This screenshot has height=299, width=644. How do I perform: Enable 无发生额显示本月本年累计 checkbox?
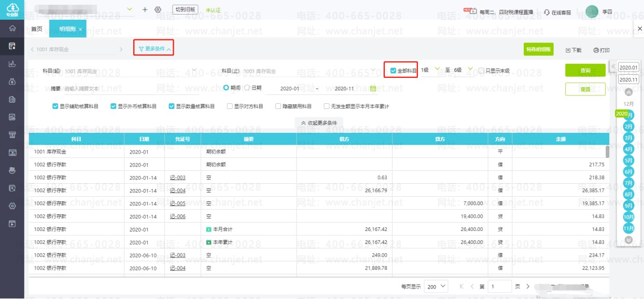[x=327, y=106]
